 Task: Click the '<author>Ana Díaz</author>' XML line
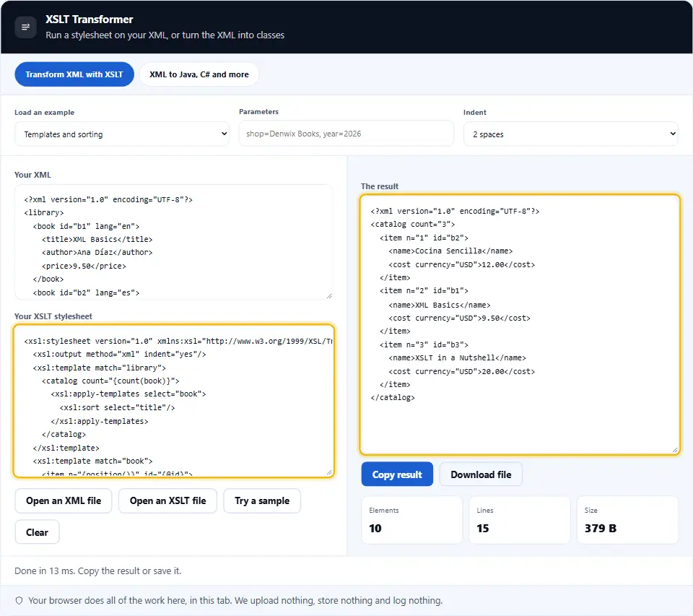pyautogui.click(x=97, y=252)
